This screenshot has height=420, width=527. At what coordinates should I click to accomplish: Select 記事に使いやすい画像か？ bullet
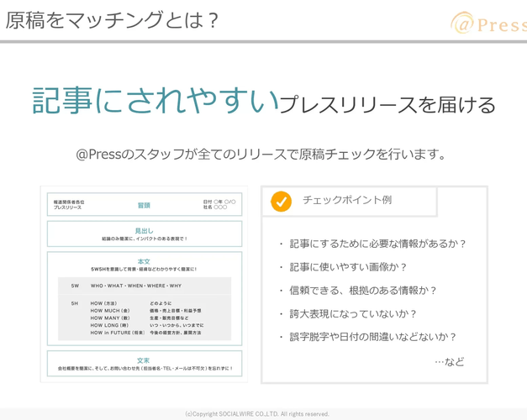click(x=348, y=267)
